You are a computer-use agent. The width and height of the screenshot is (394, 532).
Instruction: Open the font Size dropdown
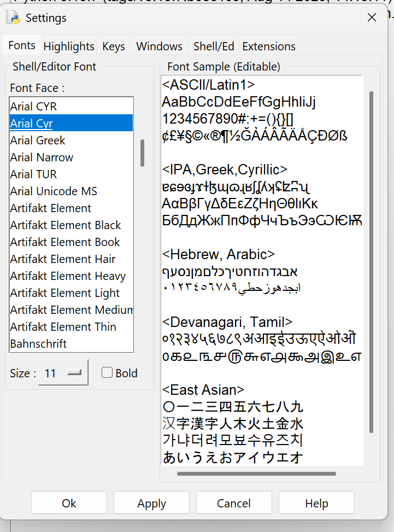63,373
